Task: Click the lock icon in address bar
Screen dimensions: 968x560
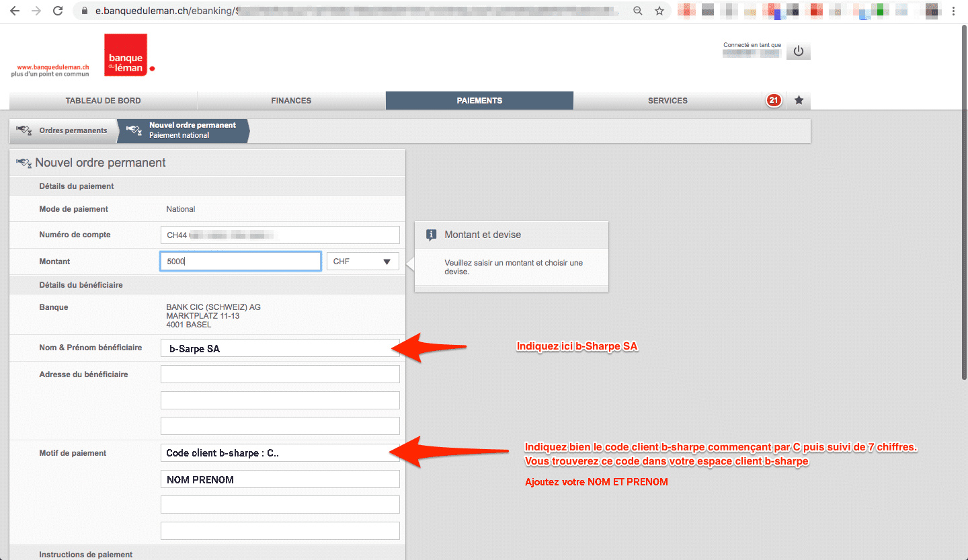Action: tap(84, 11)
